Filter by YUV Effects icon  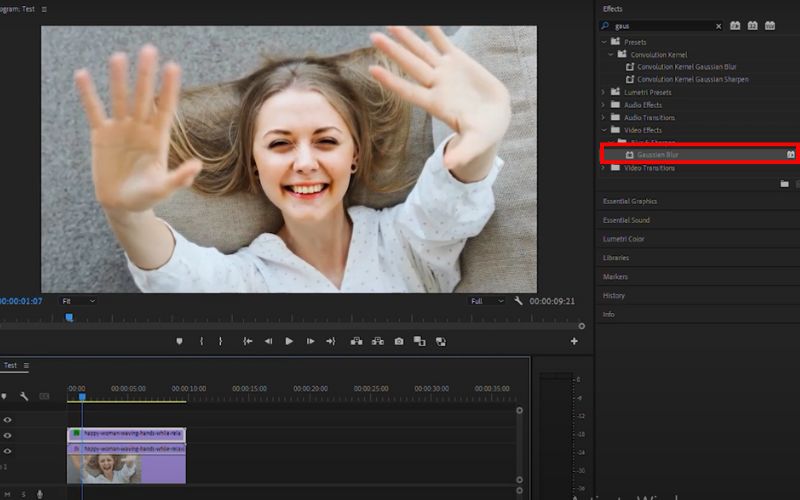pos(770,26)
